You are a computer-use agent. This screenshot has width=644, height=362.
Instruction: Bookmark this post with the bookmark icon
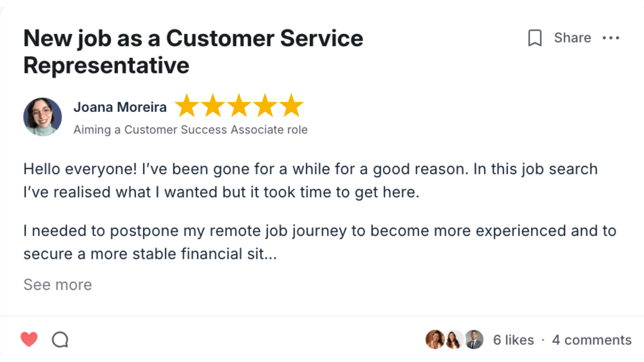(x=535, y=38)
